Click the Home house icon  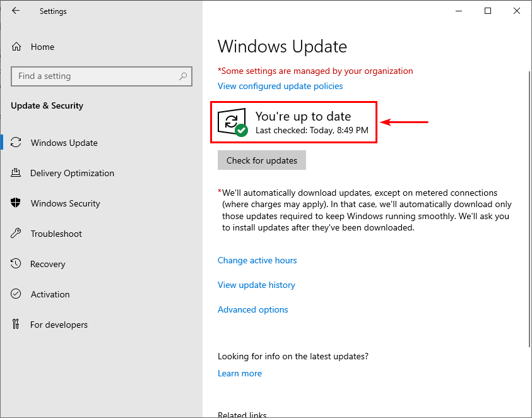point(16,47)
